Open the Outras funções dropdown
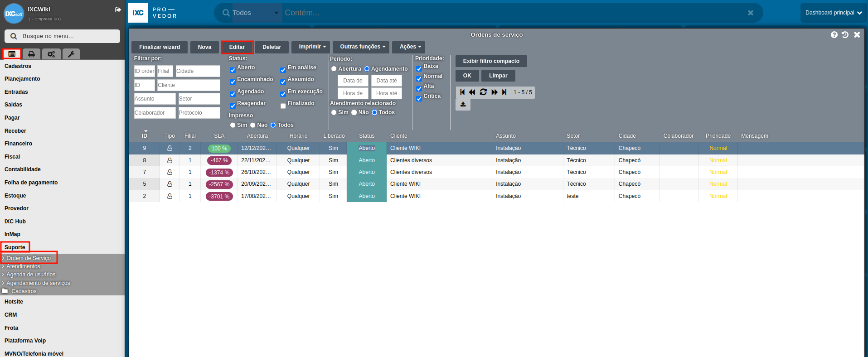 click(361, 47)
